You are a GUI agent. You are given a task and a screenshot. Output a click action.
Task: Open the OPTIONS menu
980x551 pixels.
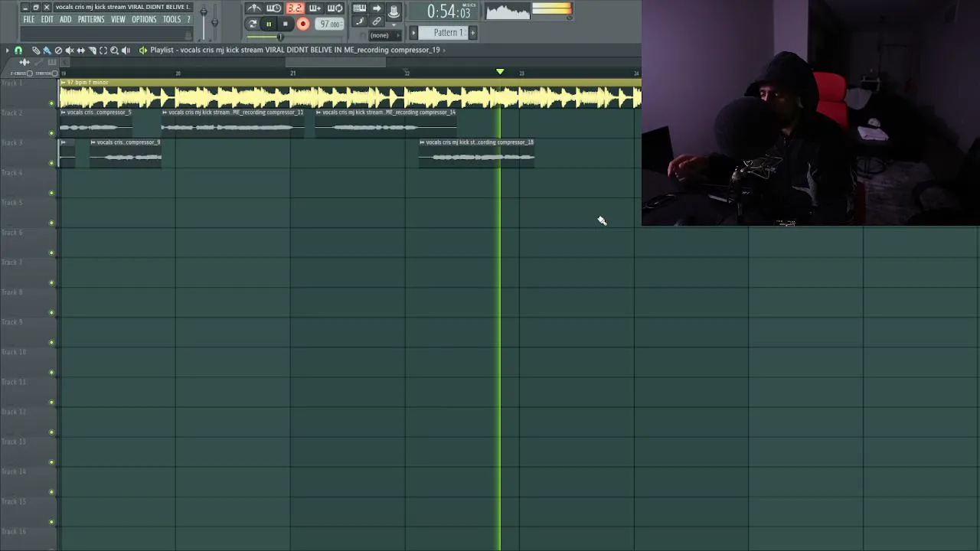click(x=144, y=19)
